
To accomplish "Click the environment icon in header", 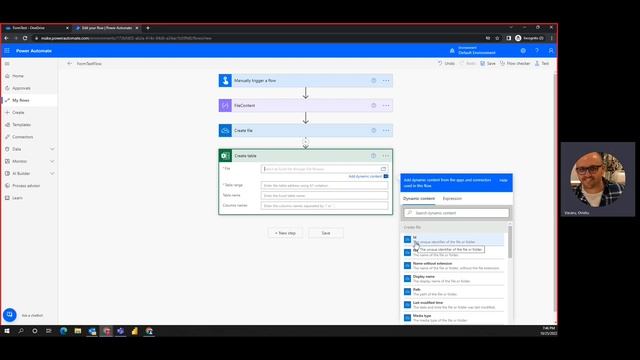I will [x=452, y=51].
